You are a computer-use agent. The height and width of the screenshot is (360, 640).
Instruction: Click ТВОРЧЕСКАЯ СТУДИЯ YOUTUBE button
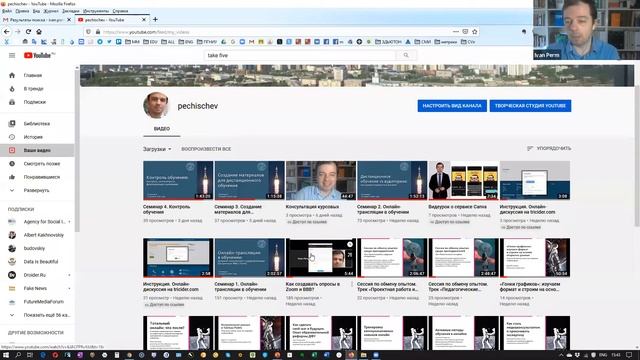(x=530, y=106)
